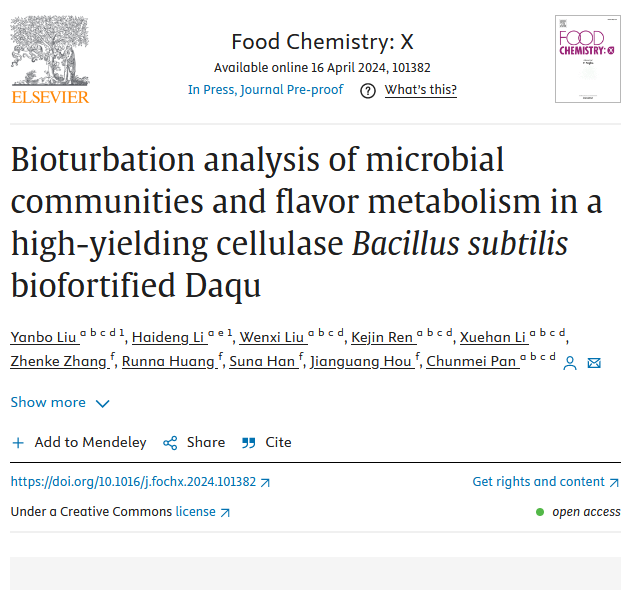This screenshot has width=641, height=590.
Task: Click the green open access dot
Action: click(x=540, y=512)
